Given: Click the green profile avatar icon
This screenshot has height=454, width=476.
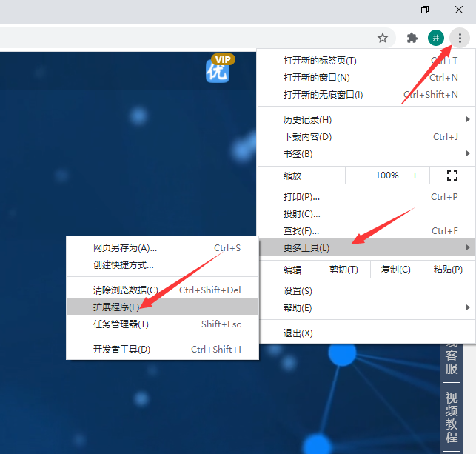Looking at the screenshot, I should click(x=437, y=38).
